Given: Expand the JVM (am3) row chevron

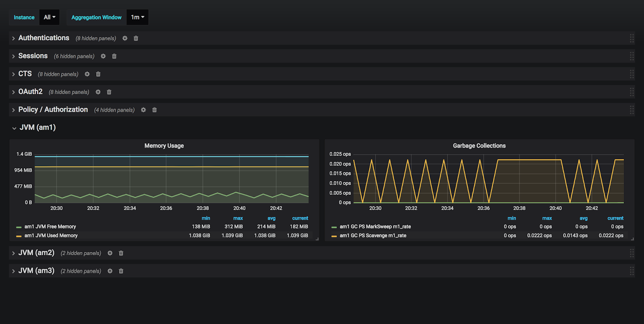Looking at the screenshot, I should 13,271.
